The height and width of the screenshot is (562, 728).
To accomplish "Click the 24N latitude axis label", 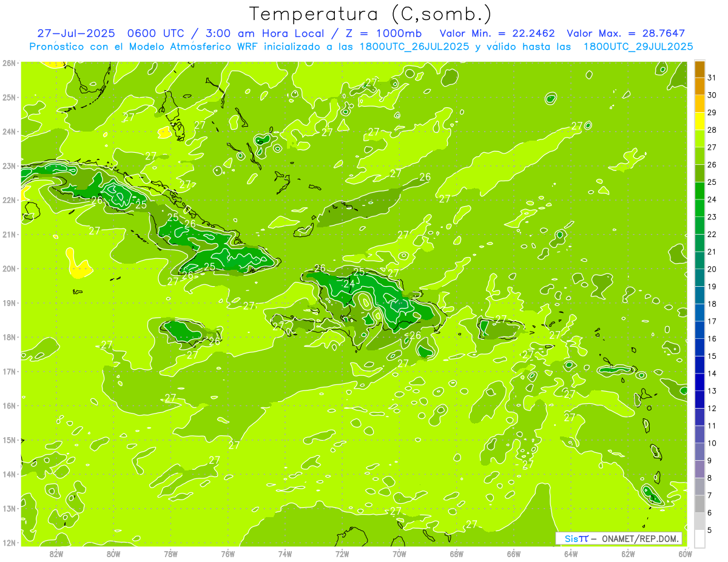I will (x=9, y=132).
